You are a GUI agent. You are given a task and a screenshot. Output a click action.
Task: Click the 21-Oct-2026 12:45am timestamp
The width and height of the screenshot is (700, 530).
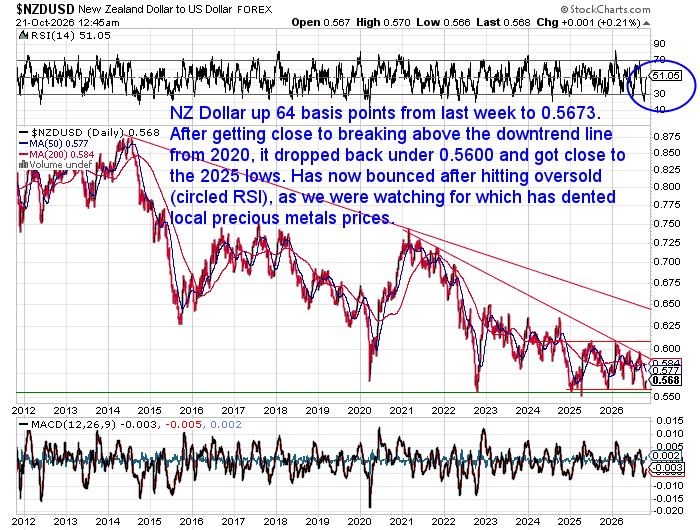(x=67, y=22)
